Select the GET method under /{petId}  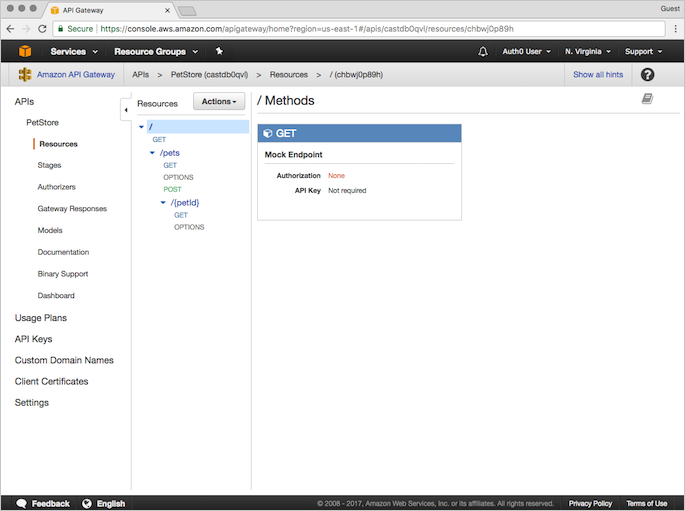(x=180, y=215)
